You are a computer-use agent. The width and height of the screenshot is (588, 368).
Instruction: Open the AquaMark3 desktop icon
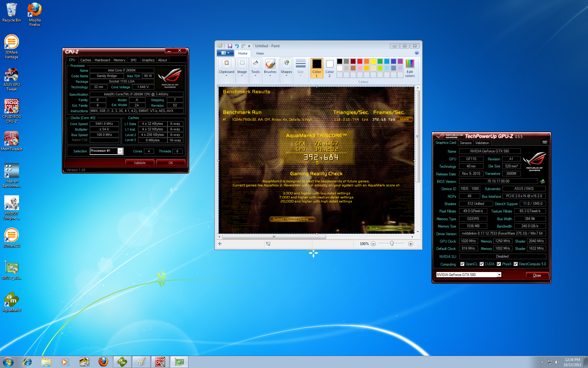click(x=12, y=302)
